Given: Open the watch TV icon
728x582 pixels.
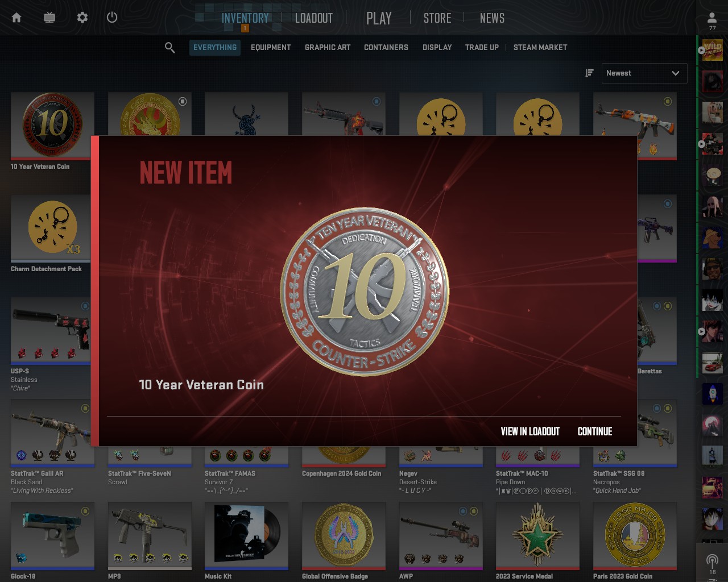Looking at the screenshot, I should click(49, 18).
